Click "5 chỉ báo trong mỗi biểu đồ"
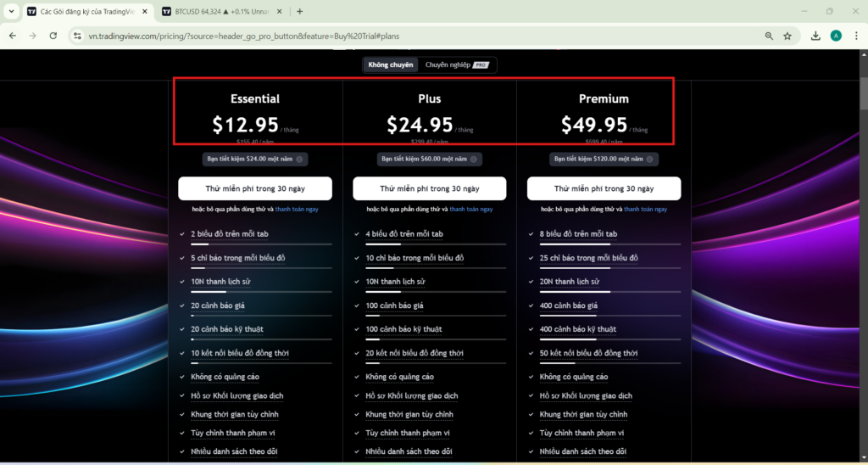This screenshot has width=868, height=465. 238,258
